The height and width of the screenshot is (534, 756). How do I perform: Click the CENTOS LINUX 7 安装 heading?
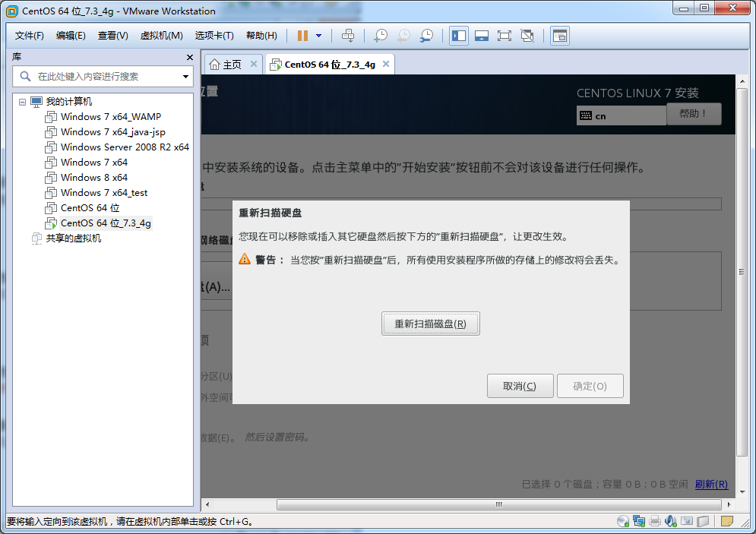638,93
